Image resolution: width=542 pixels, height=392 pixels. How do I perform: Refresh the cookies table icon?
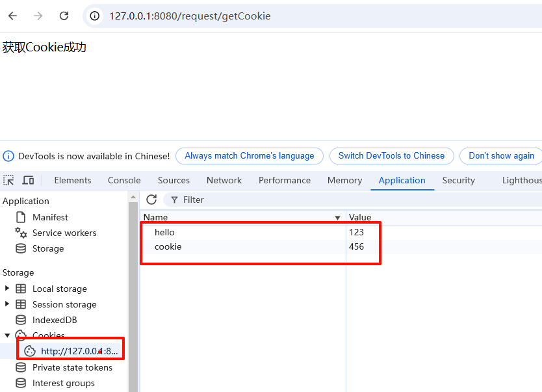[151, 200]
